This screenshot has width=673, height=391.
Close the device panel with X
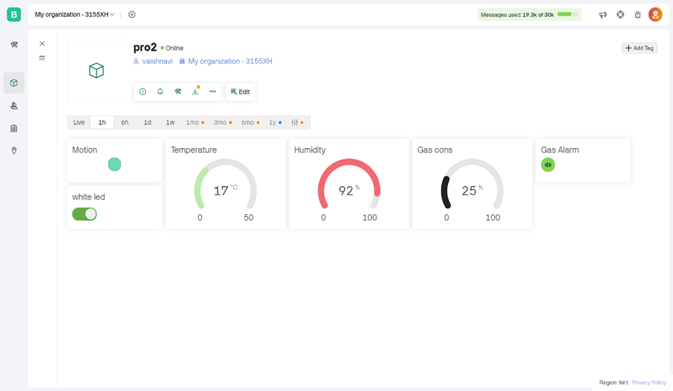click(x=42, y=43)
